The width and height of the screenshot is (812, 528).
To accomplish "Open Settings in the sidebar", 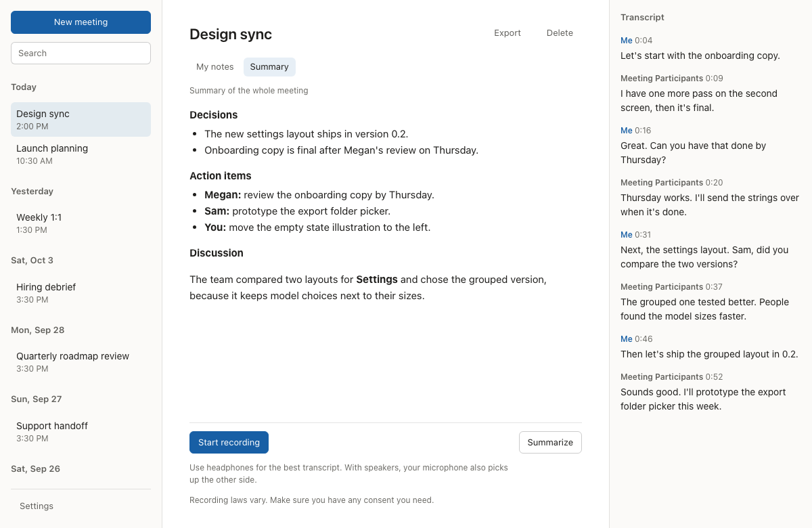I will 37,506.
